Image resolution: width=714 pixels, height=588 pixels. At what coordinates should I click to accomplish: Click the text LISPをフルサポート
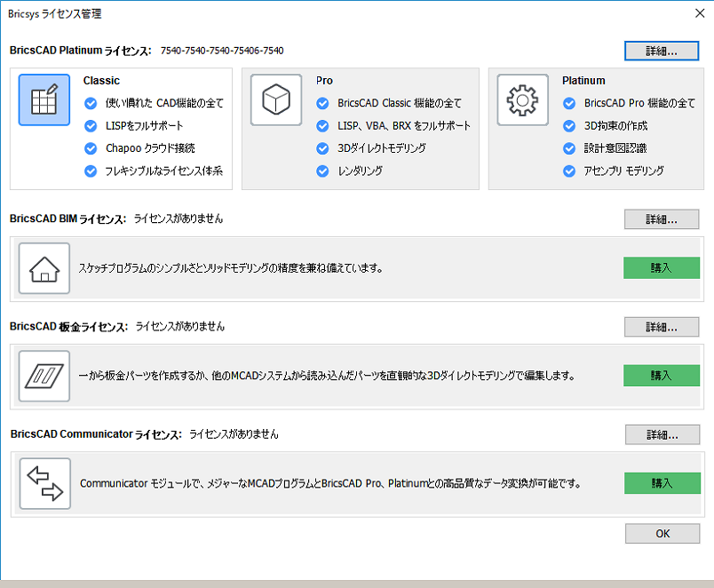click(145, 125)
